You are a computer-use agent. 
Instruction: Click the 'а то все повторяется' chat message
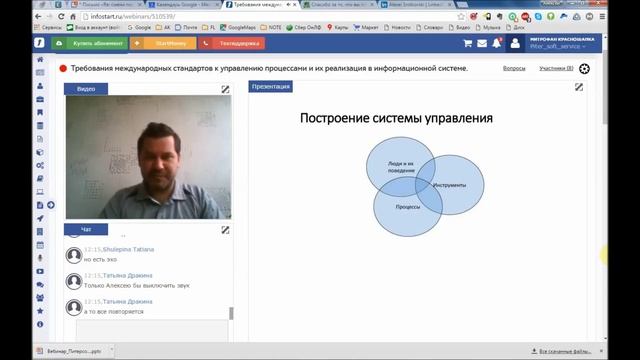(114, 311)
